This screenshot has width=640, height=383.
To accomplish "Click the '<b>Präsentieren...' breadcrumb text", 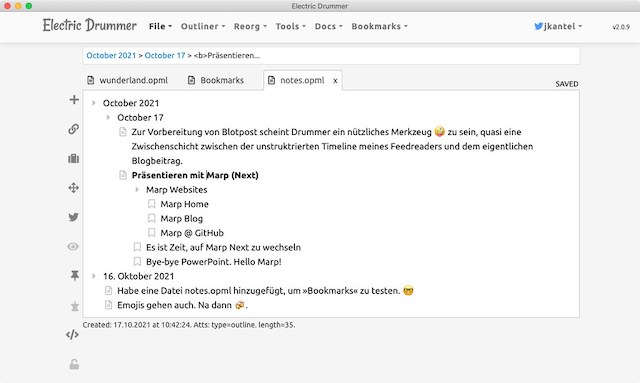I will pyautogui.click(x=227, y=56).
